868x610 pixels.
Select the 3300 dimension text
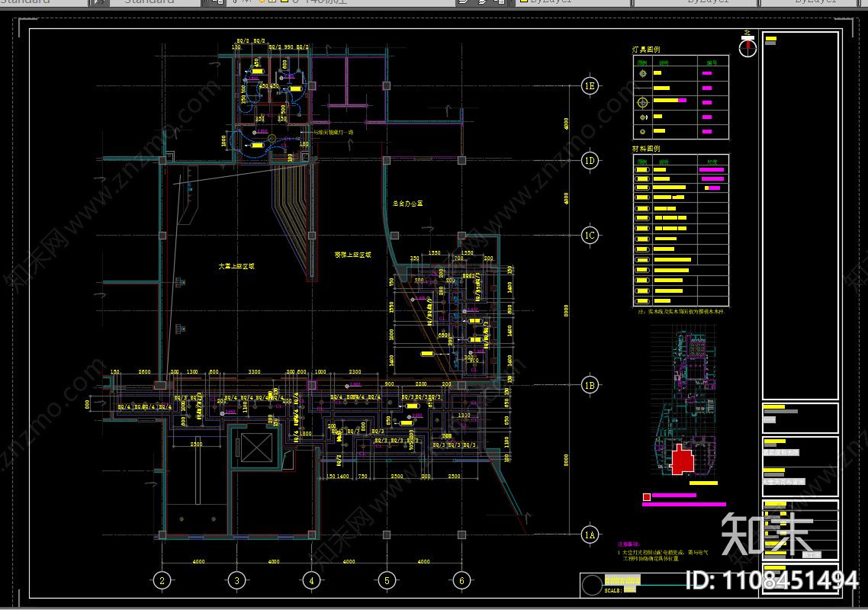click(254, 372)
